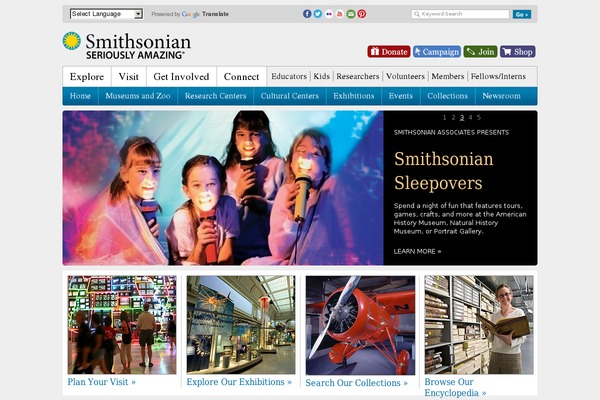The image size is (600, 400).
Task: Open the Twitter social icon
Action: (318, 14)
